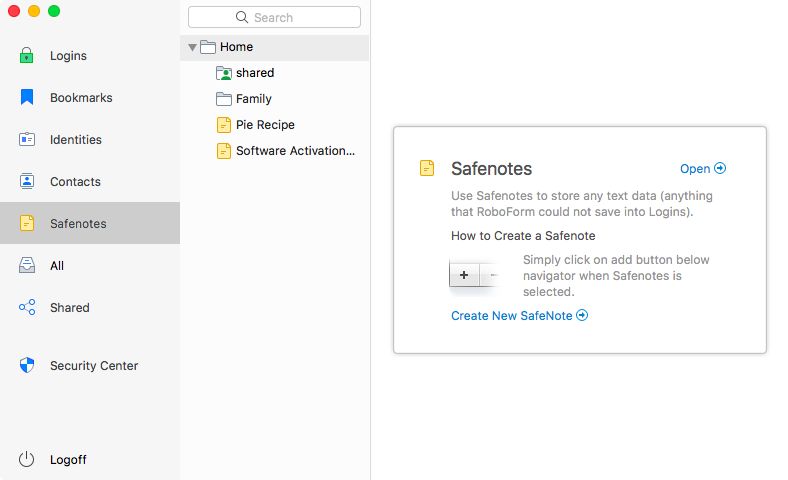Click the All inbox tray icon
This screenshot has height=480, width=788.
[x=27, y=265]
